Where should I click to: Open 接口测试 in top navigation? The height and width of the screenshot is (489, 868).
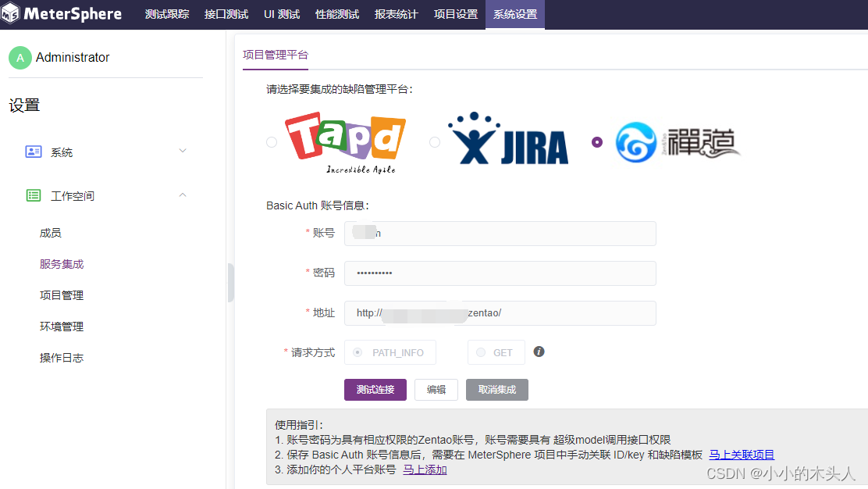click(226, 14)
